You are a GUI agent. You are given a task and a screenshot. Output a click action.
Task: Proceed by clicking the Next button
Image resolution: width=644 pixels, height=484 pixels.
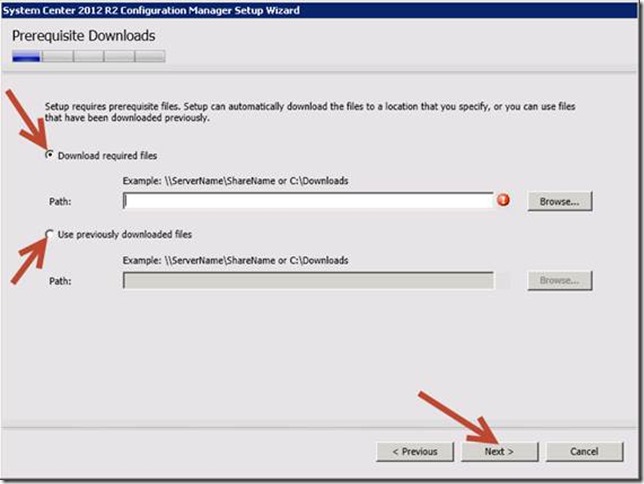[x=499, y=451]
